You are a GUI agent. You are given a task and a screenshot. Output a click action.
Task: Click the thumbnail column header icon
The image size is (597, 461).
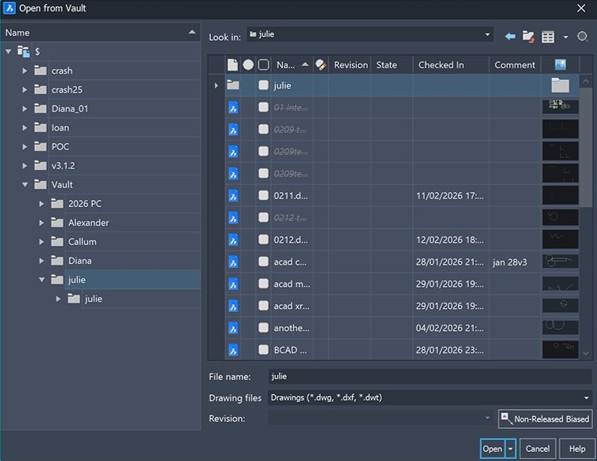(560, 65)
